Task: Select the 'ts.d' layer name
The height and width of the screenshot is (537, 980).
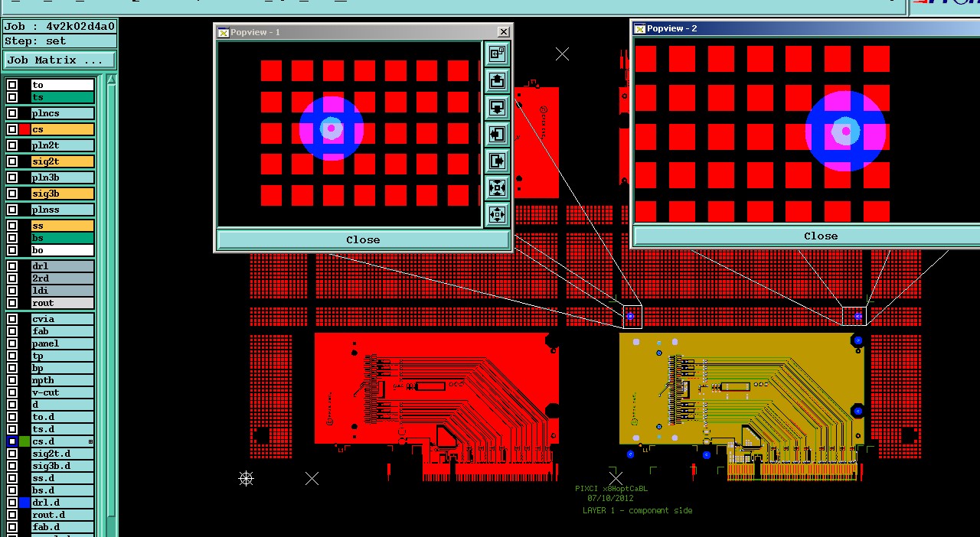Action: (x=63, y=429)
